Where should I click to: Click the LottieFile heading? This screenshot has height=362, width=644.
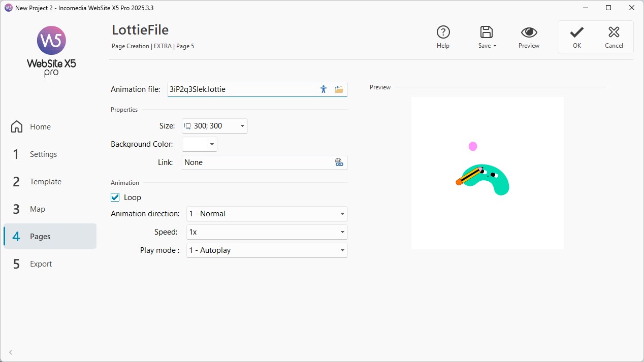(140, 30)
